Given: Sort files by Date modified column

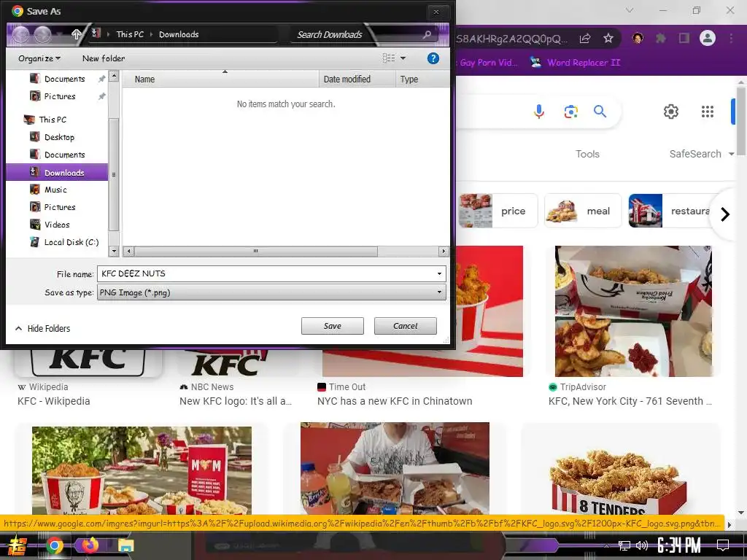Looking at the screenshot, I should click(x=357, y=79).
